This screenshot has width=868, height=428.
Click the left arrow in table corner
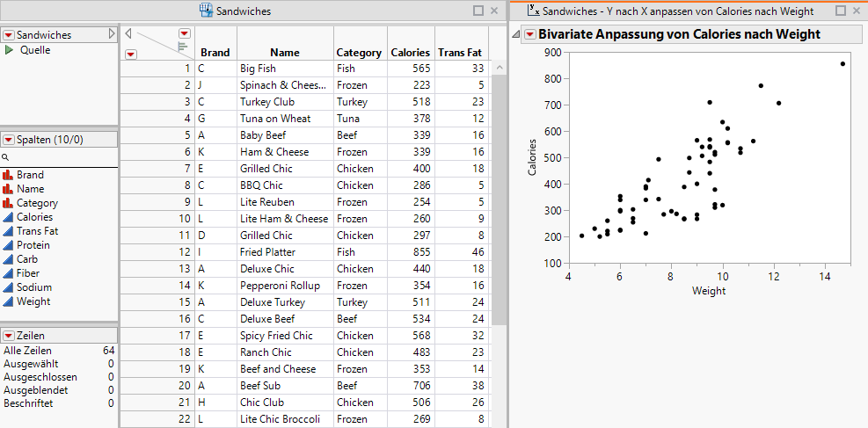[128, 34]
